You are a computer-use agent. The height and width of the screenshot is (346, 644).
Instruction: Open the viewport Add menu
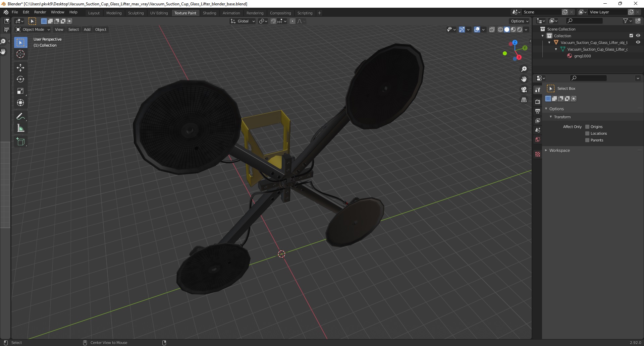click(87, 30)
